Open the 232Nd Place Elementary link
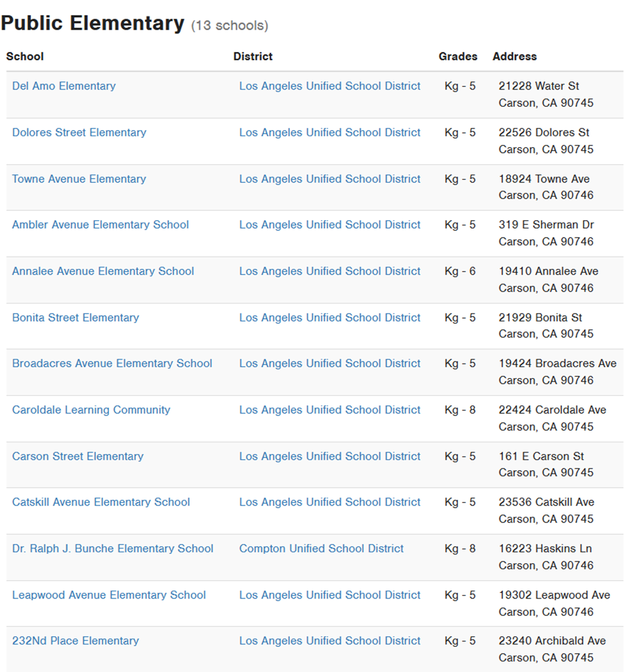The width and height of the screenshot is (624, 672). [75, 641]
